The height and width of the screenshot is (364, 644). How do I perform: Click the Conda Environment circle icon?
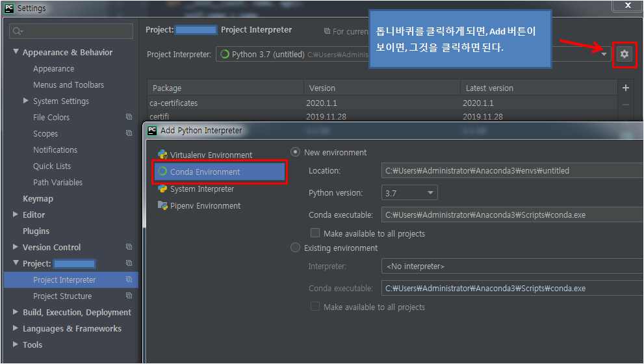(x=162, y=172)
